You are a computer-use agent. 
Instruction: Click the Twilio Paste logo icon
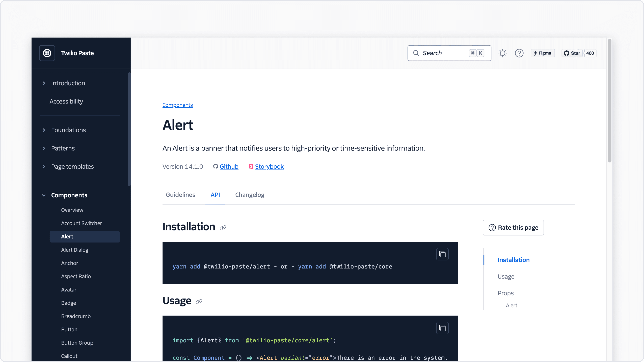(47, 53)
